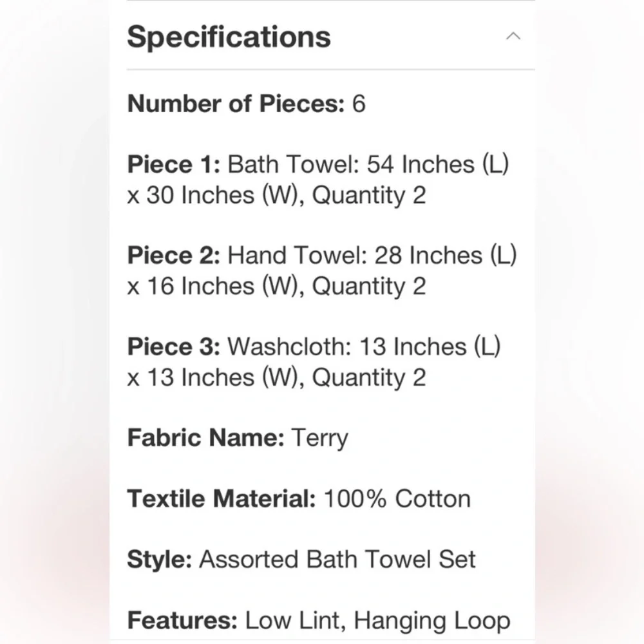Select the Piece 3 label

pos(174,346)
